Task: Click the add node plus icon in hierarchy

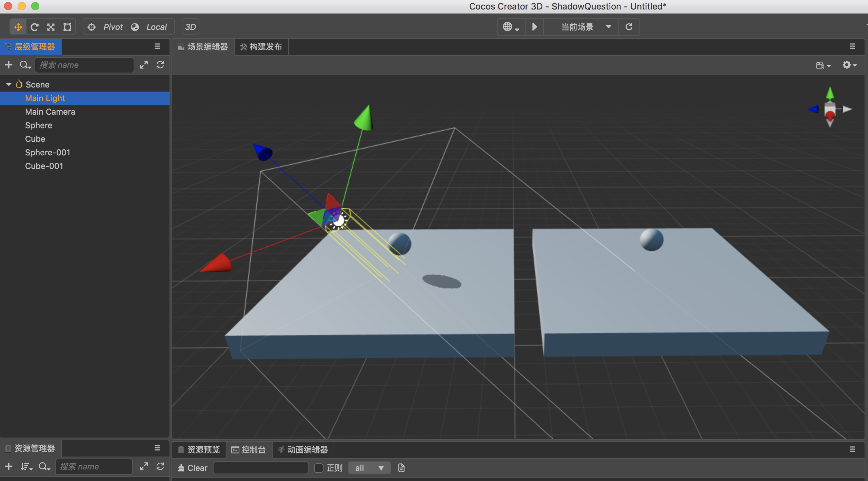Action: tap(9, 65)
